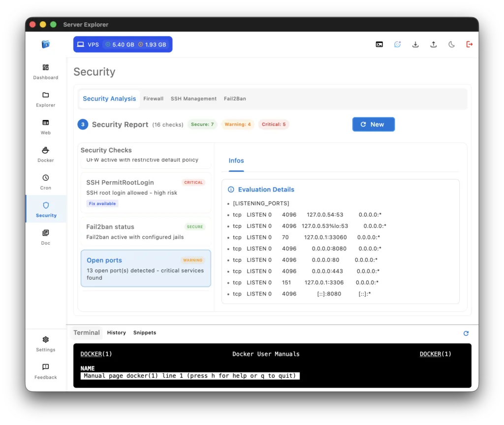
Task: Open the terminal icon in top toolbar
Action: (379, 44)
